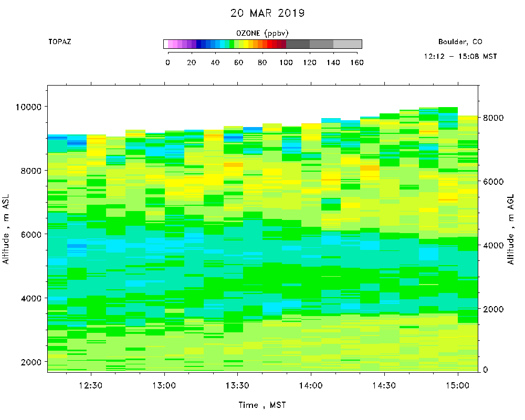
Task: Click the "Altitude, m ASL" axis title
Action: pyautogui.click(x=6, y=229)
